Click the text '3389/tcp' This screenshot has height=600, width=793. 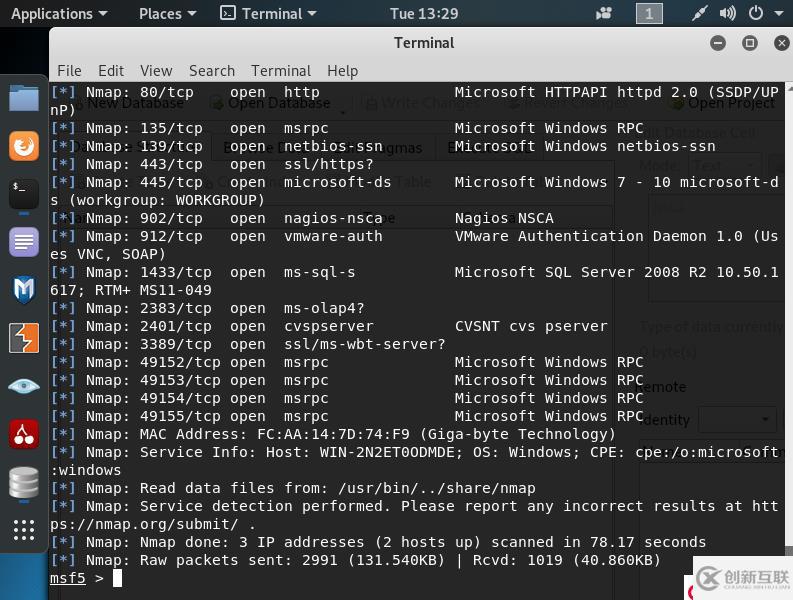(x=175, y=344)
